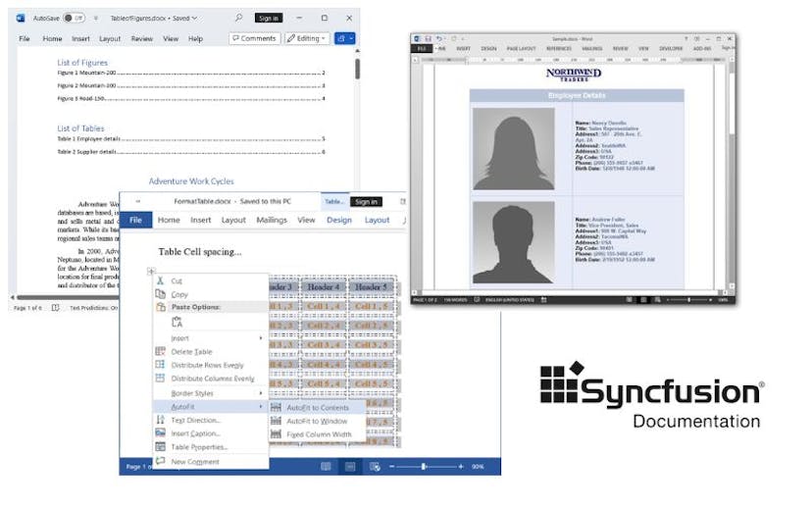Screen dimensions: 812x508
Task: Toggle the AutoSave switch
Action: click(74, 18)
